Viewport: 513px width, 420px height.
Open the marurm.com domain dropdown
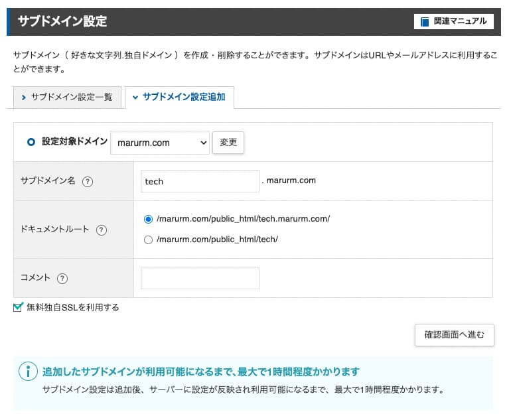(160, 143)
